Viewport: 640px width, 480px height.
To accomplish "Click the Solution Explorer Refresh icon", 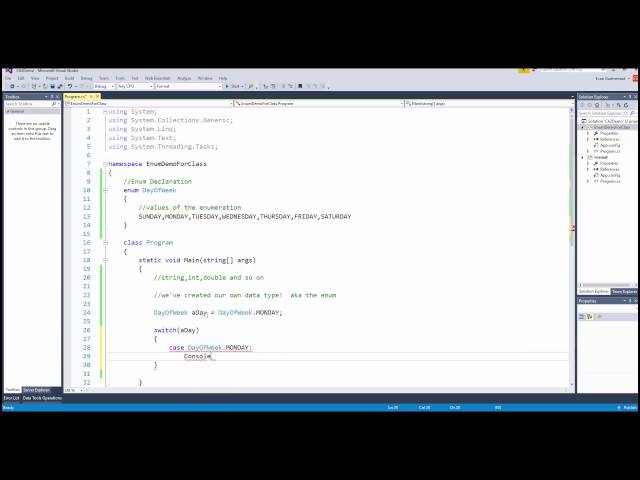I will pyautogui.click(x=626, y=105).
